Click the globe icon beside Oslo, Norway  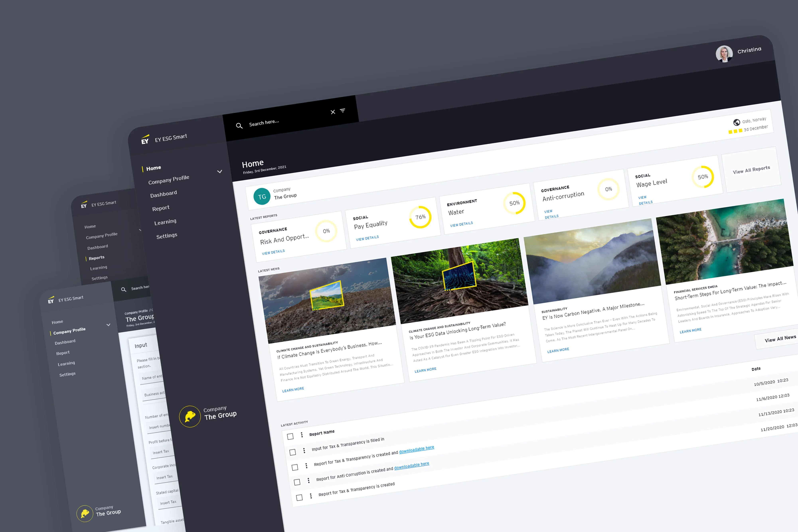(x=736, y=122)
